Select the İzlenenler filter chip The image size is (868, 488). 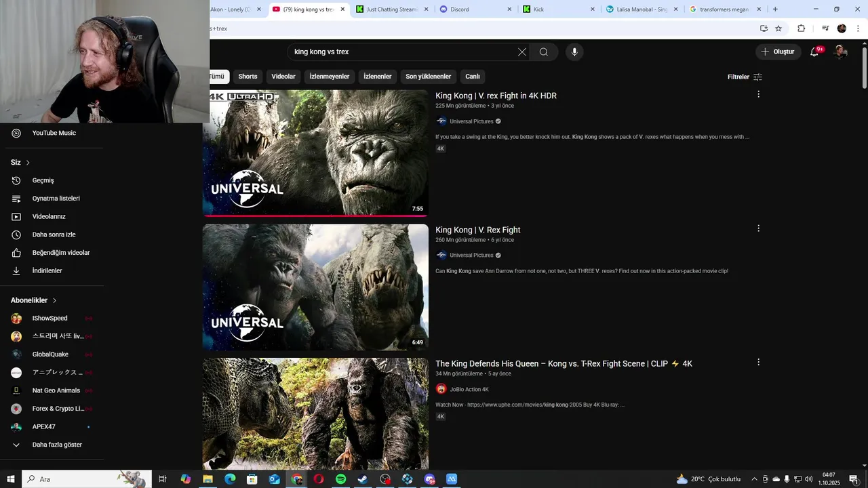(x=378, y=77)
